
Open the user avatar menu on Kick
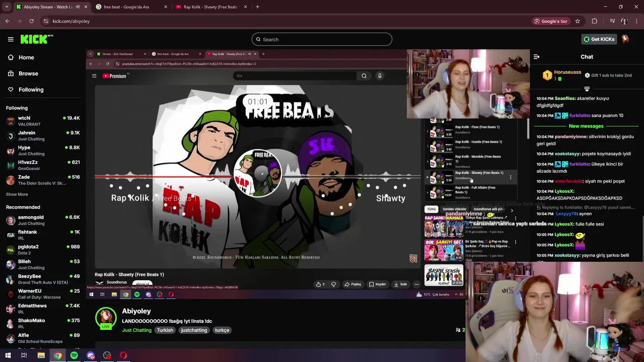point(625,39)
